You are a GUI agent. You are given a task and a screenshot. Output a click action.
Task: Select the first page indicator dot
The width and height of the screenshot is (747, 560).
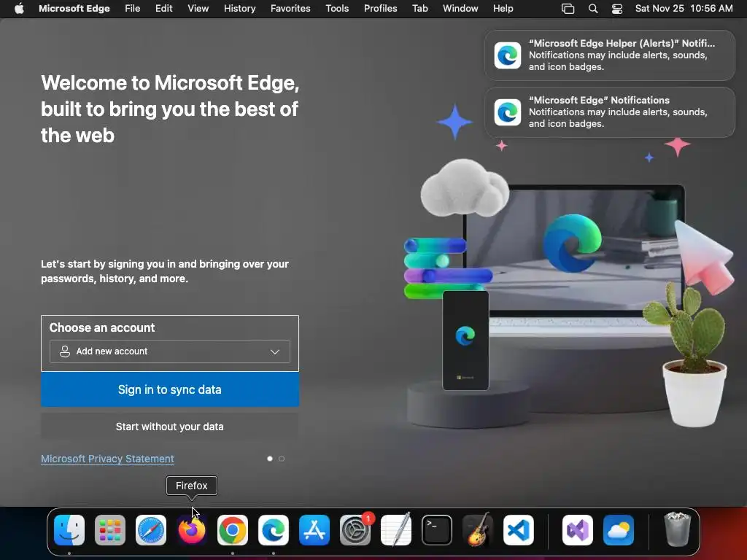[x=270, y=459]
